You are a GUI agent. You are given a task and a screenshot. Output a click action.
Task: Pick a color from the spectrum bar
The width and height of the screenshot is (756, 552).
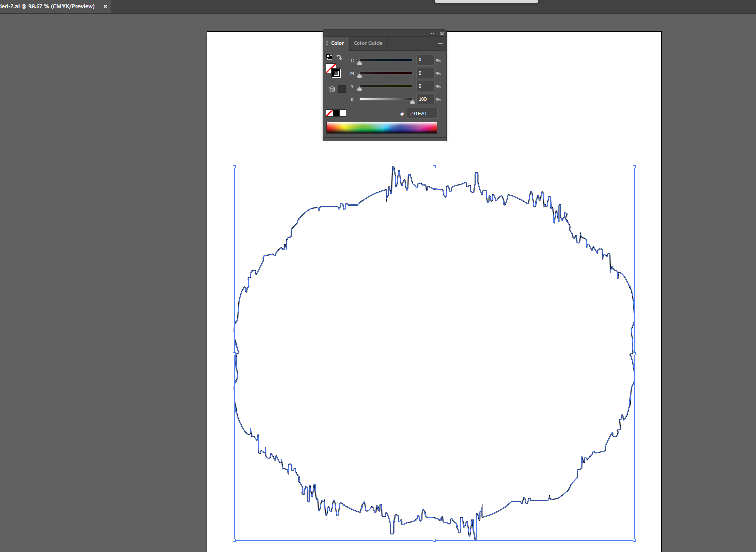(x=382, y=128)
